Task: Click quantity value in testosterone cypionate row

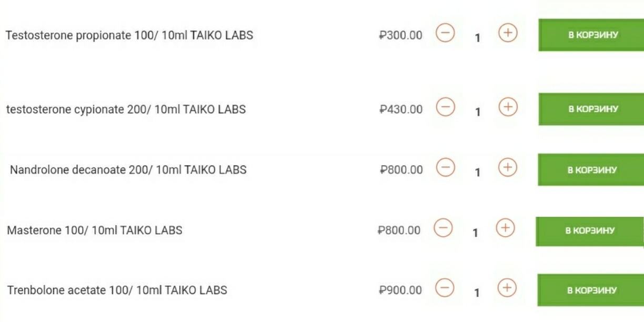Action: 478,112
